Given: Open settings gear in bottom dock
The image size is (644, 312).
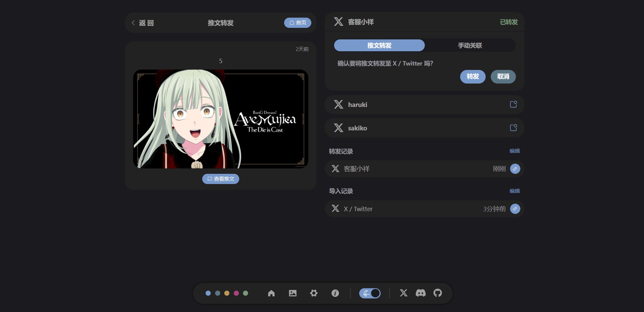Looking at the screenshot, I should (x=314, y=293).
